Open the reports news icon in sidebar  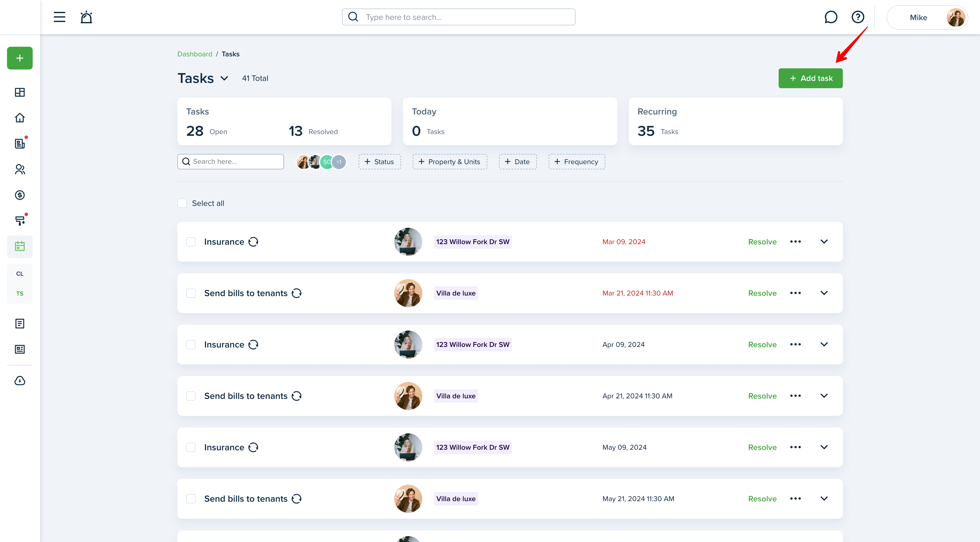20,349
